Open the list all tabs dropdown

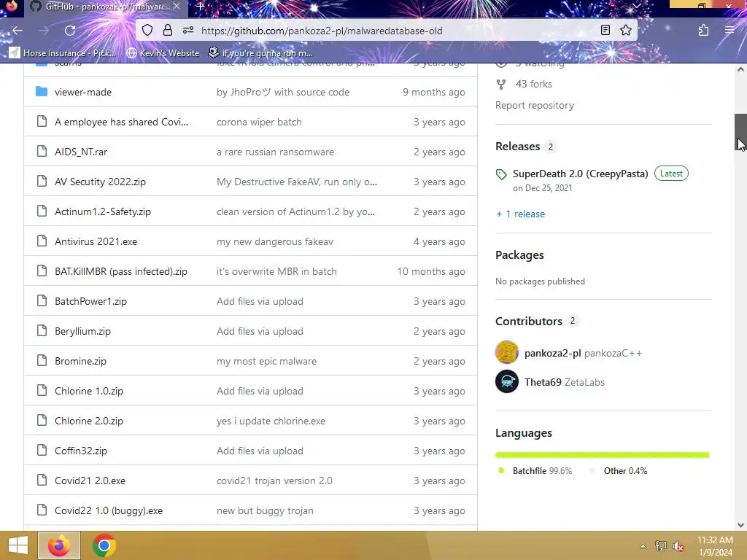(x=636, y=6)
